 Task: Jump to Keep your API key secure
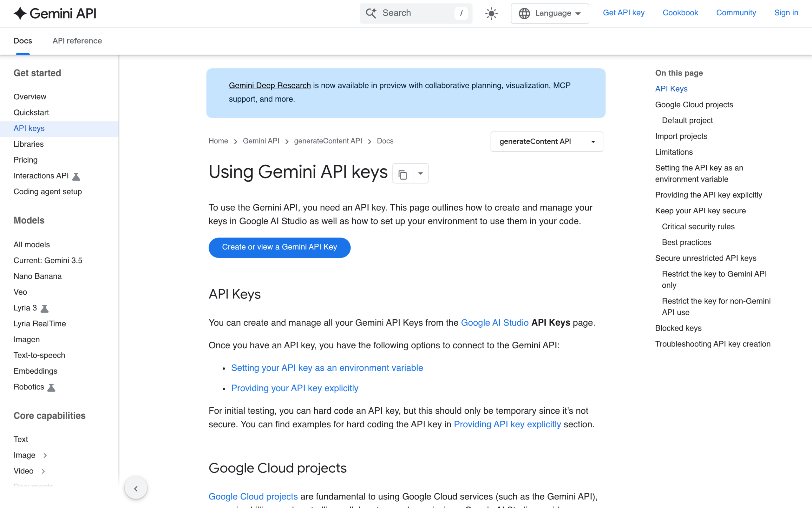(x=700, y=211)
